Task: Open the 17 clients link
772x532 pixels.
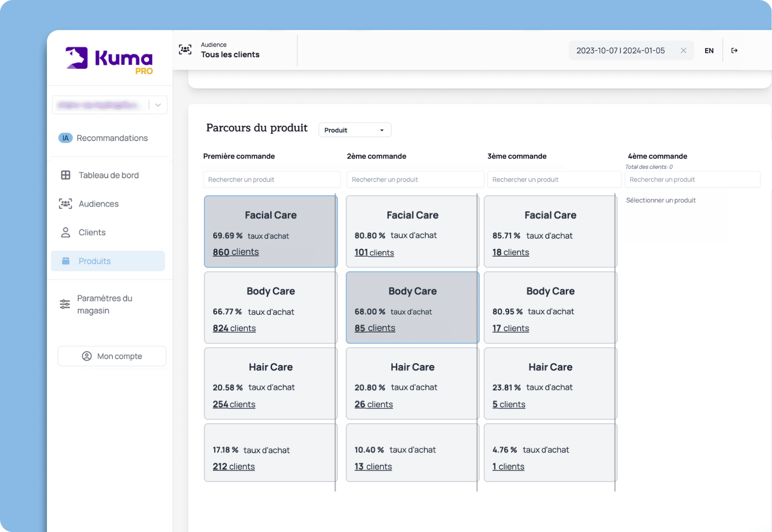Action: (511, 328)
